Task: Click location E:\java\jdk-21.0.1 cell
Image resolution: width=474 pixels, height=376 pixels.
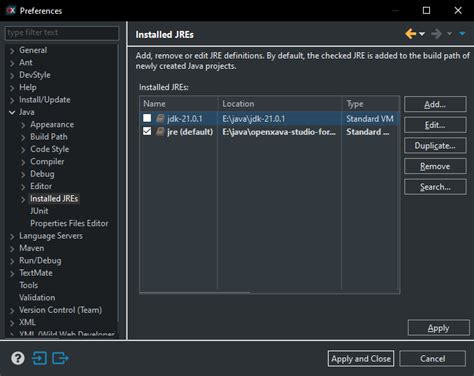Action: tap(254, 119)
